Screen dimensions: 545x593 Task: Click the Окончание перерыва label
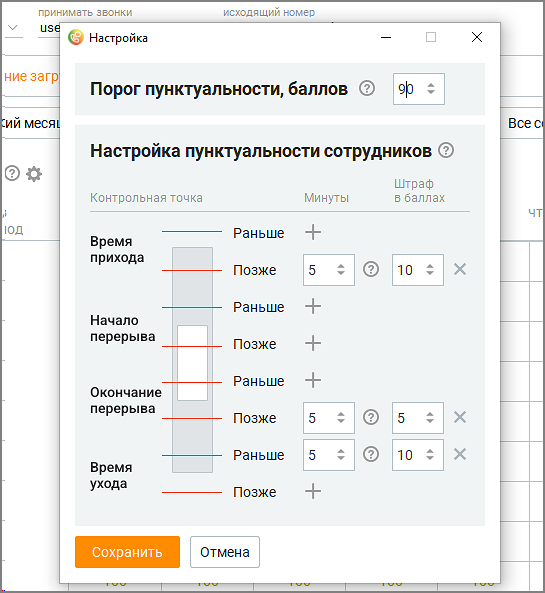126,400
